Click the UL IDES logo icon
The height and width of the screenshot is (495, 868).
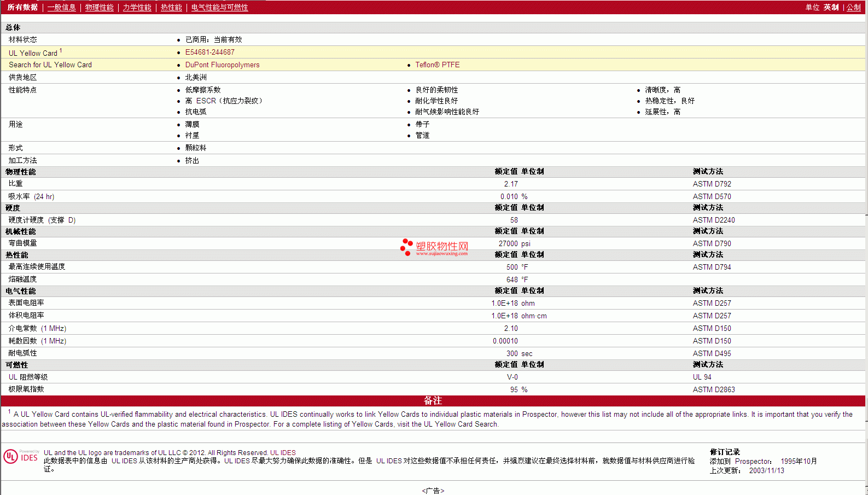(21, 457)
